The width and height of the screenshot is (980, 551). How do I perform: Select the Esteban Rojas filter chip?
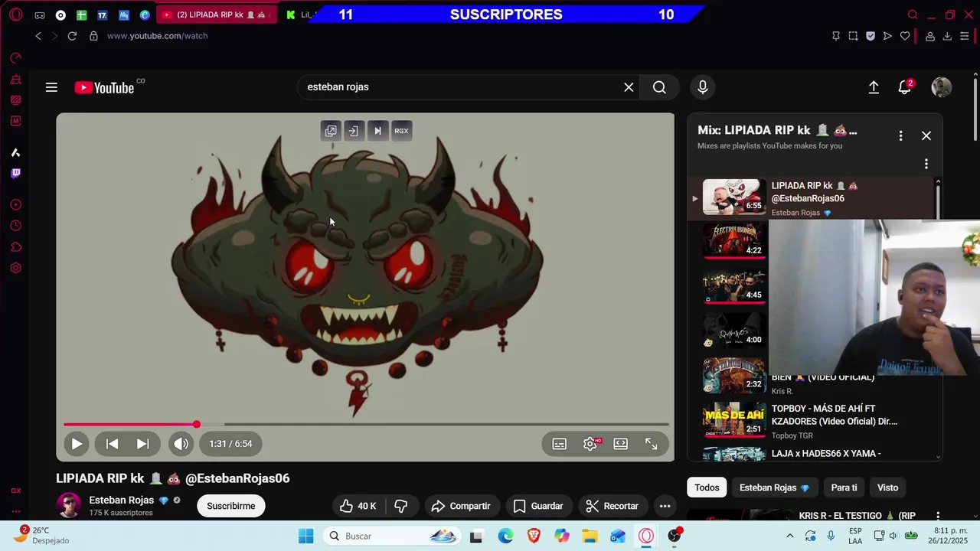pyautogui.click(x=774, y=487)
